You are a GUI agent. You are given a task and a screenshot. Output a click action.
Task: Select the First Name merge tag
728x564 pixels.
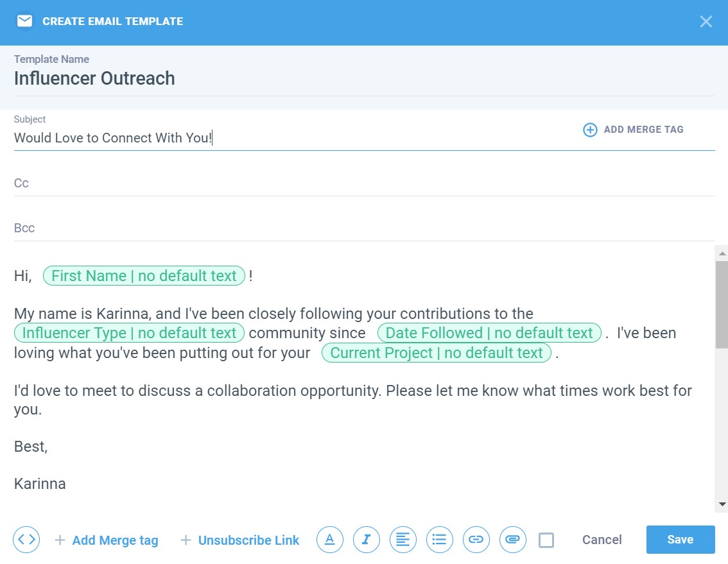tap(144, 276)
